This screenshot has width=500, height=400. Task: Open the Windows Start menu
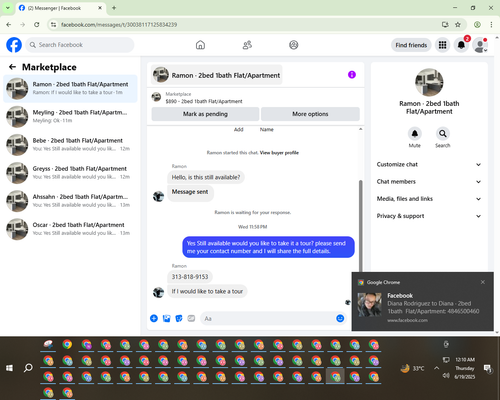point(9,368)
